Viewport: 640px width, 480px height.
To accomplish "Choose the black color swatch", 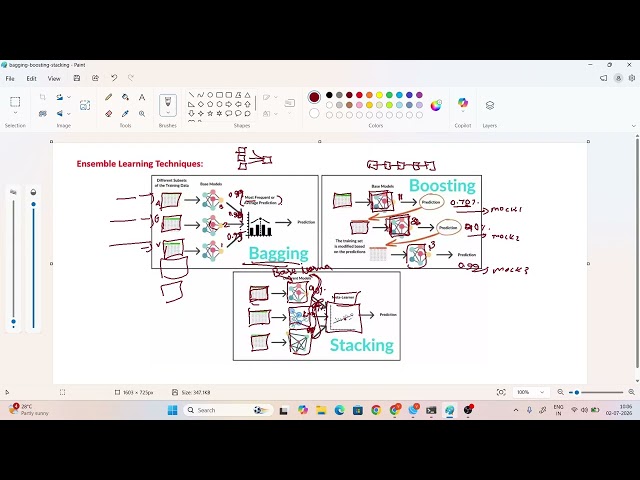I will [329, 95].
